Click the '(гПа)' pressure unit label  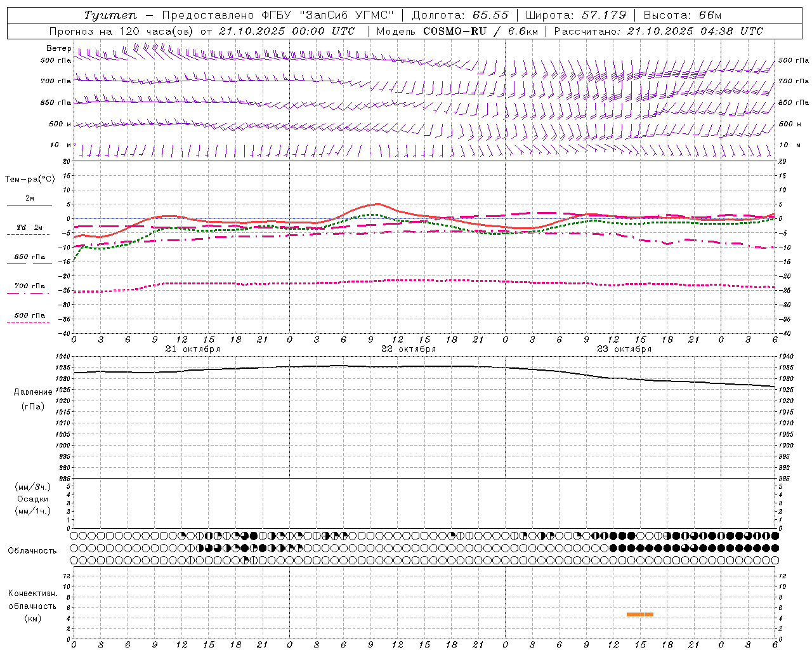33,406
